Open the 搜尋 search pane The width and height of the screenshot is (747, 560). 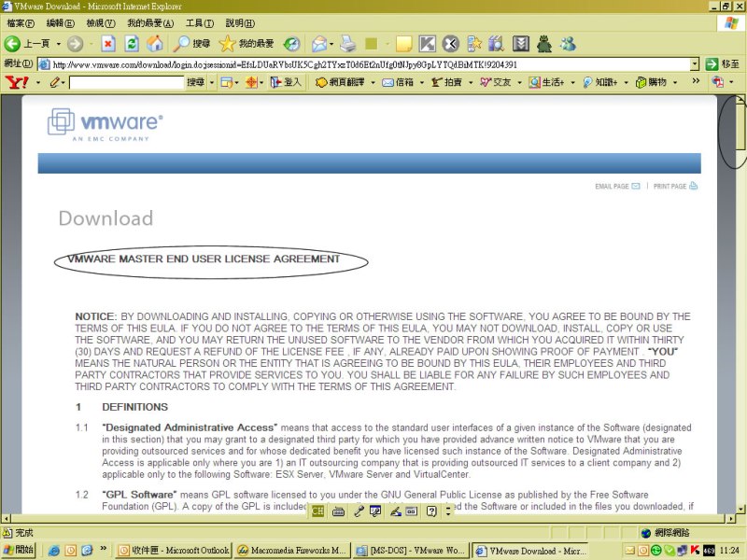191,44
